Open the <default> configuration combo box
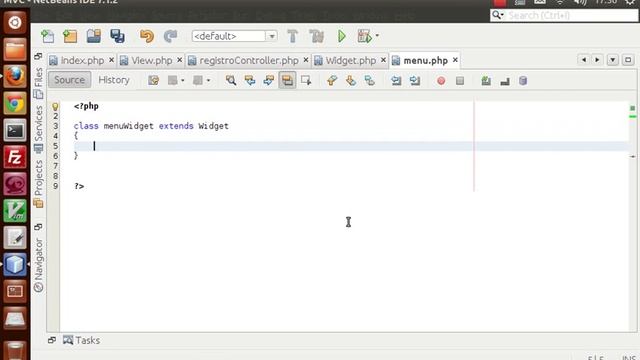640x360 pixels. pyautogui.click(x=234, y=36)
